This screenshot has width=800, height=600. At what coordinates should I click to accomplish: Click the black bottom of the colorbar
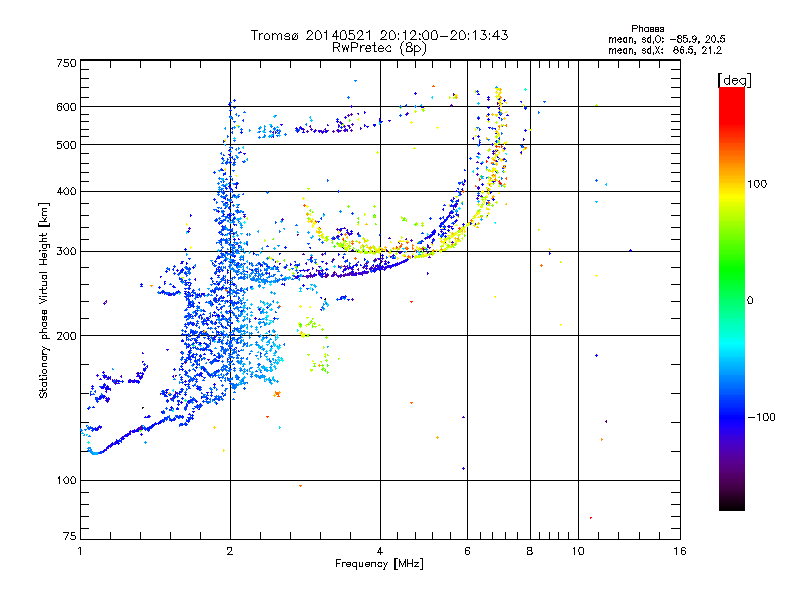click(x=732, y=503)
